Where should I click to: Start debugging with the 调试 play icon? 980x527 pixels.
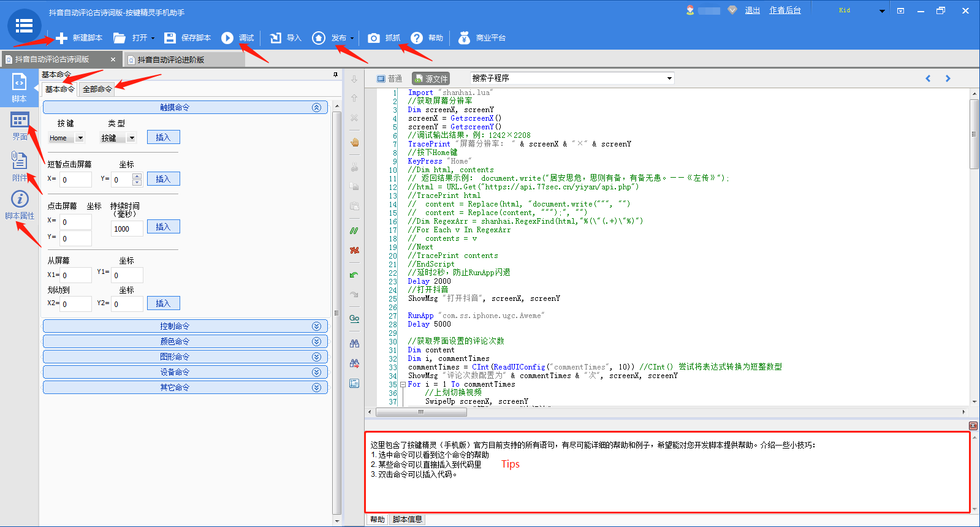point(227,38)
